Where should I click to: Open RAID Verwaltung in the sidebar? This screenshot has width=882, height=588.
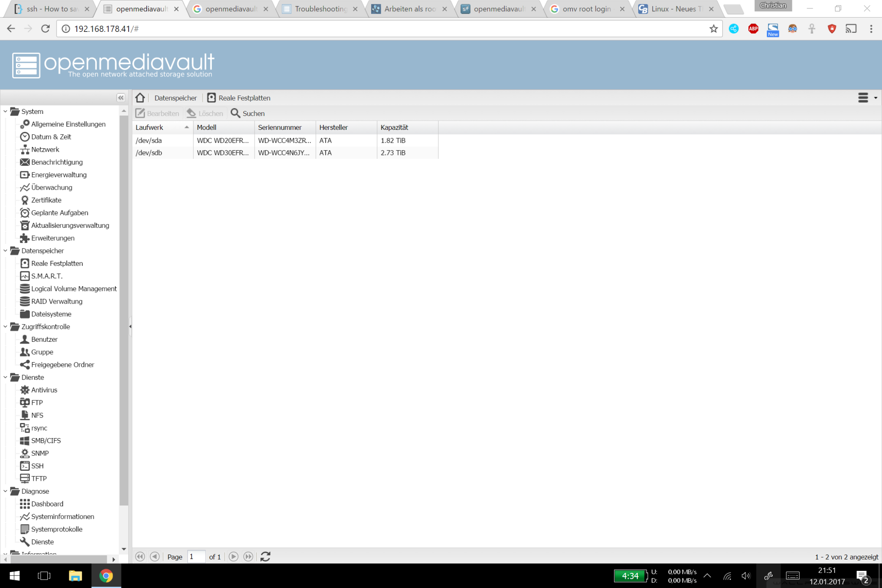coord(57,301)
